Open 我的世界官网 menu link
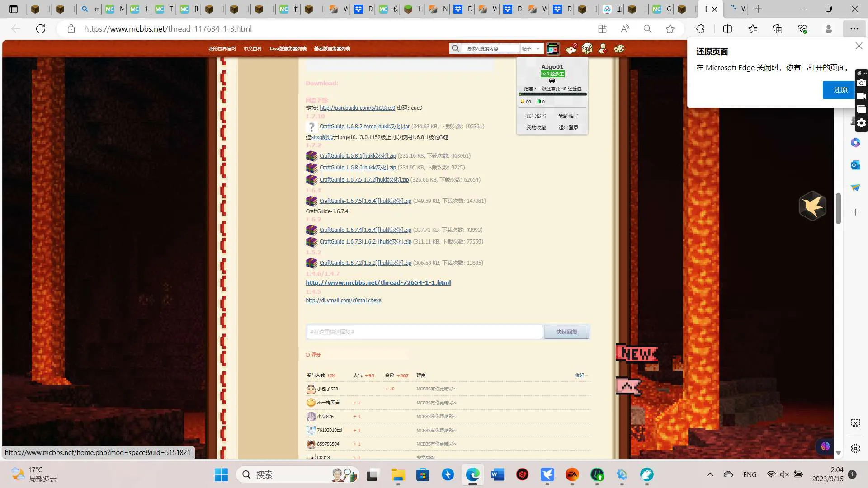This screenshot has height=488, width=868. pos(222,48)
